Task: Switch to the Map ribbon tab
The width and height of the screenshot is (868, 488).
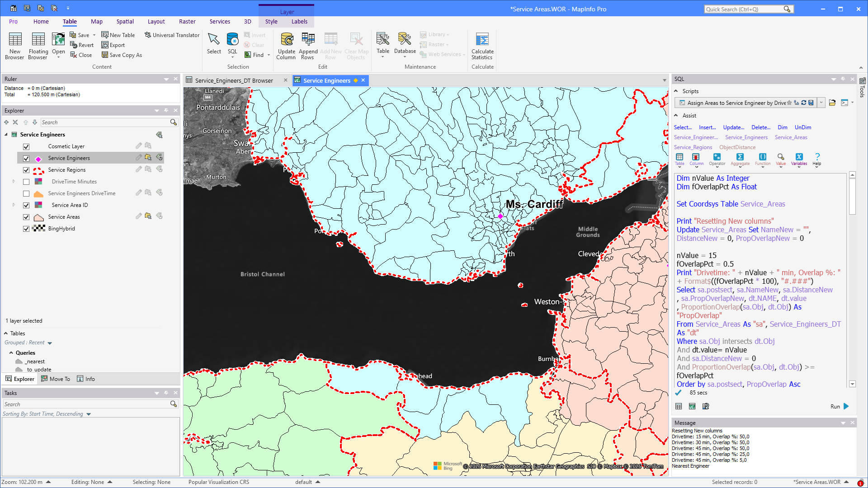Action: (96, 21)
